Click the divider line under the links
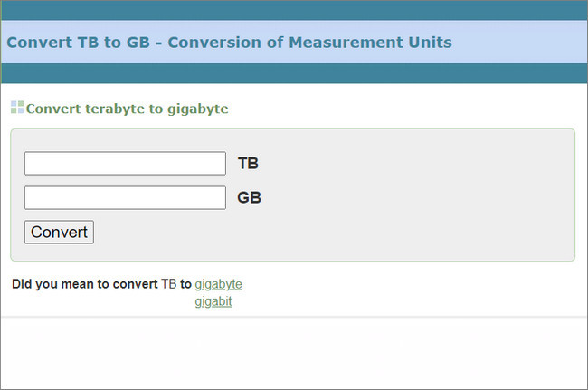This screenshot has width=588, height=390. [x=294, y=317]
